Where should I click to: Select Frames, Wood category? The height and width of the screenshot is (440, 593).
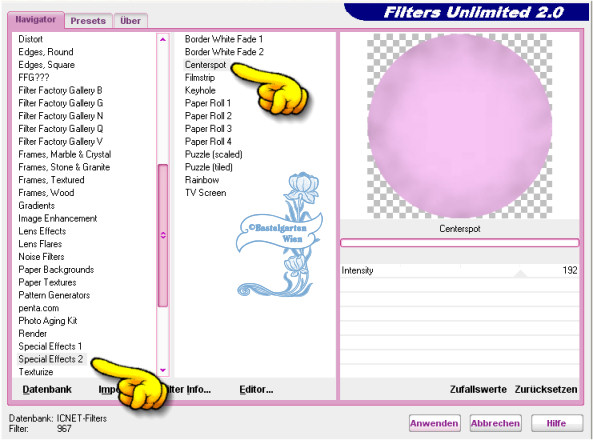click(46, 193)
